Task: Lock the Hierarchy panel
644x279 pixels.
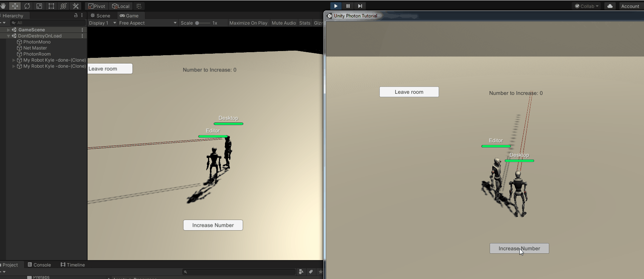Action: pyautogui.click(x=76, y=15)
